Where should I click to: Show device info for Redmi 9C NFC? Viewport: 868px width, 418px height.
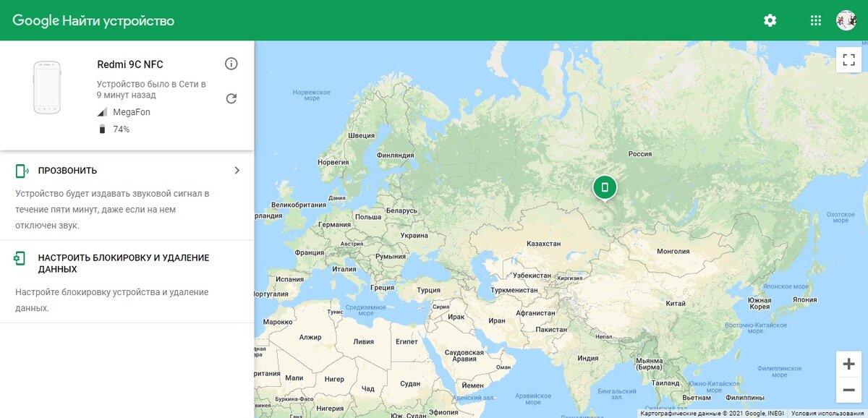pos(231,64)
